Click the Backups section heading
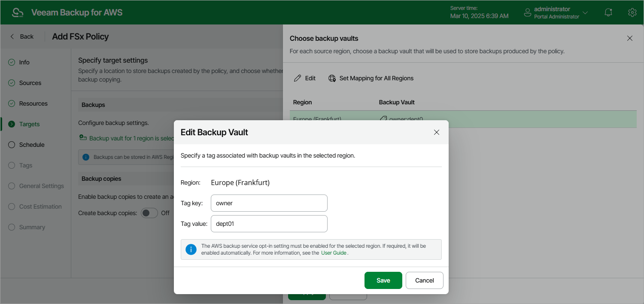 pyautogui.click(x=93, y=105)
